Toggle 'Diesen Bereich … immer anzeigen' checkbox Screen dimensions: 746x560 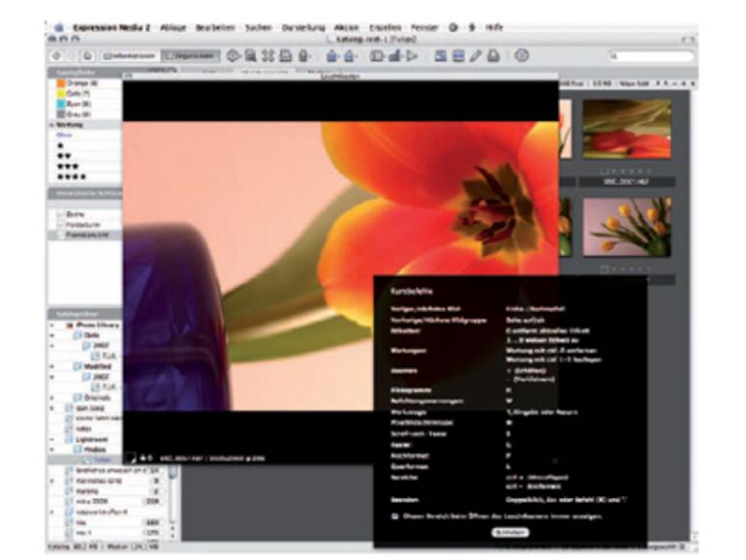click(395, 516)
